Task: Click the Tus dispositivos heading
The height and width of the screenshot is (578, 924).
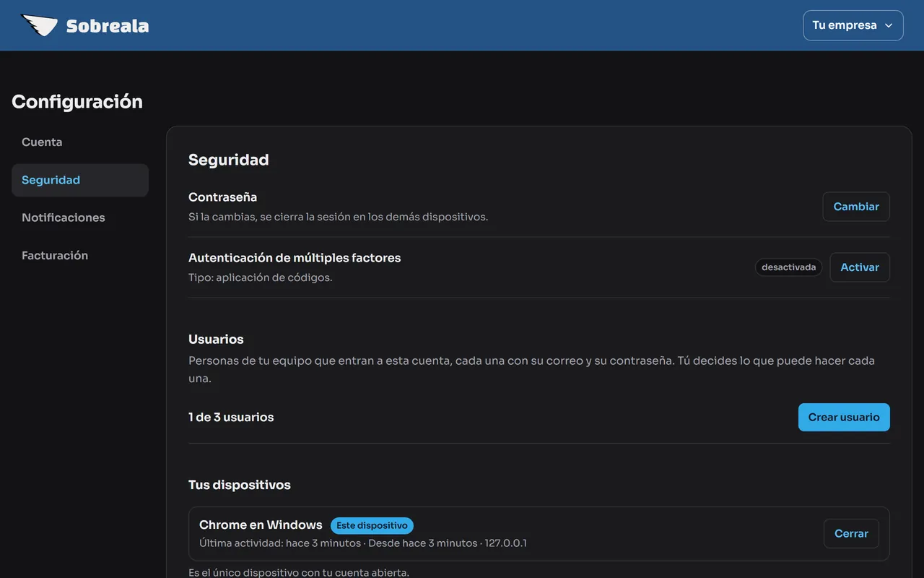Action: coord(240,485)
